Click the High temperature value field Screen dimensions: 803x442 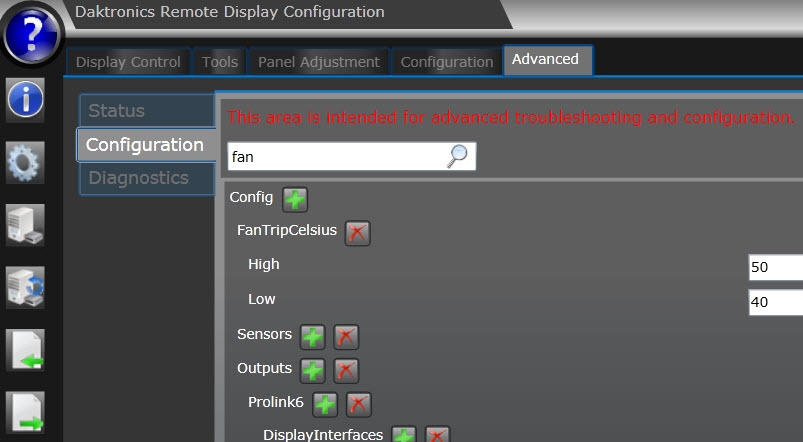(775, 267)
